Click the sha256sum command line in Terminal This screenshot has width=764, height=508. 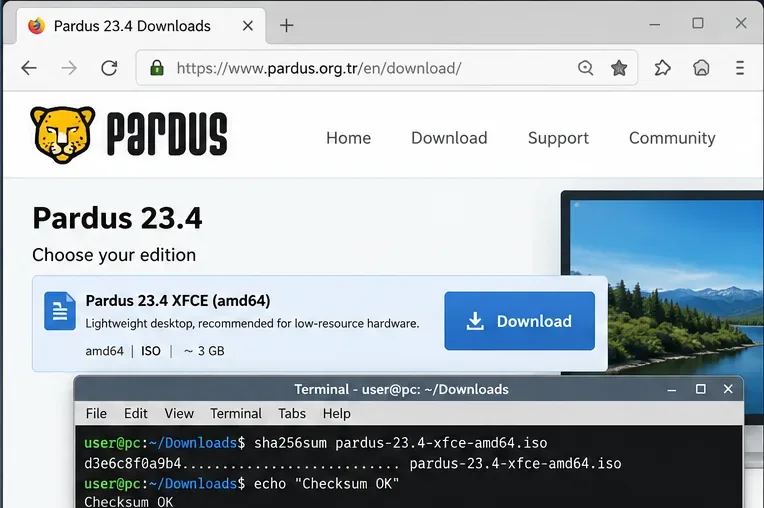316,443
